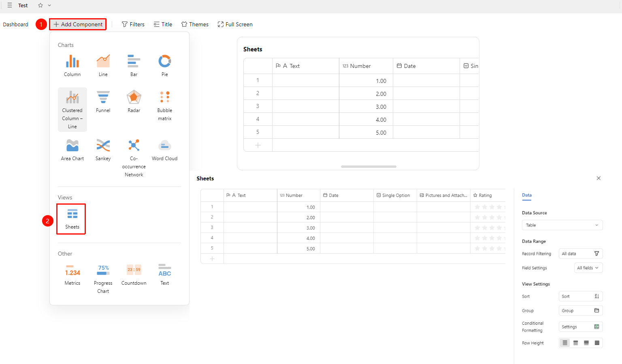Open the Group settings field

point(581,311)
